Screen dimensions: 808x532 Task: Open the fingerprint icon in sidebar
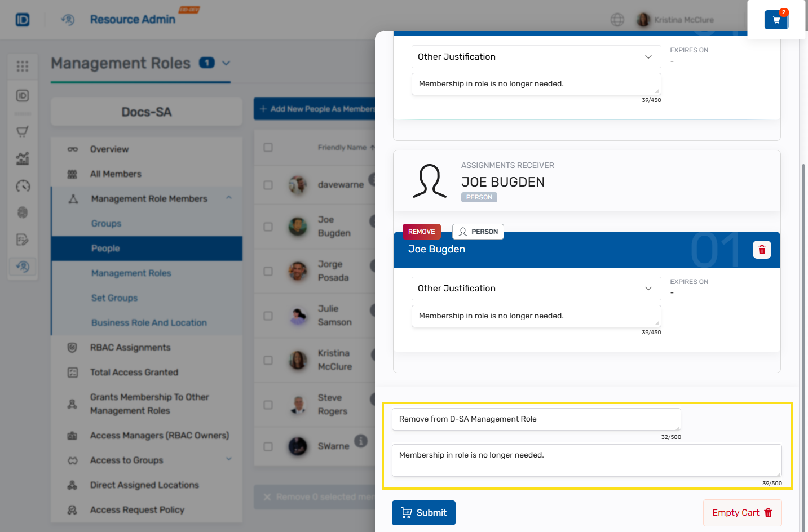(23, 212)
